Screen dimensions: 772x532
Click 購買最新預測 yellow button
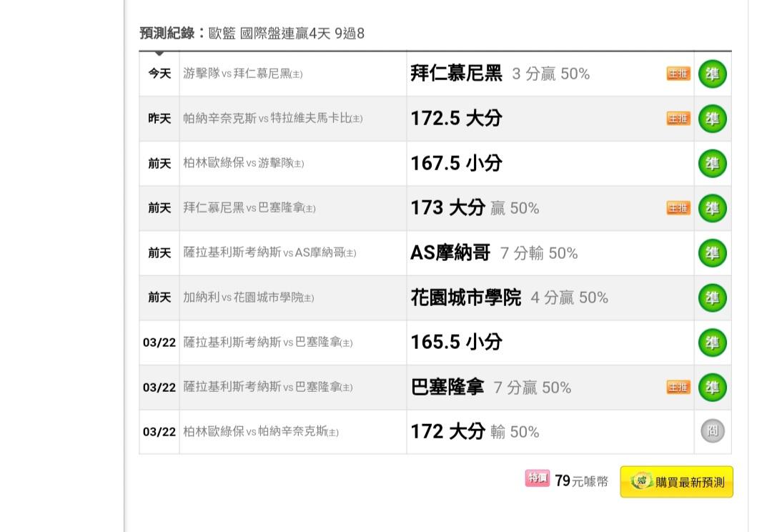676,482
